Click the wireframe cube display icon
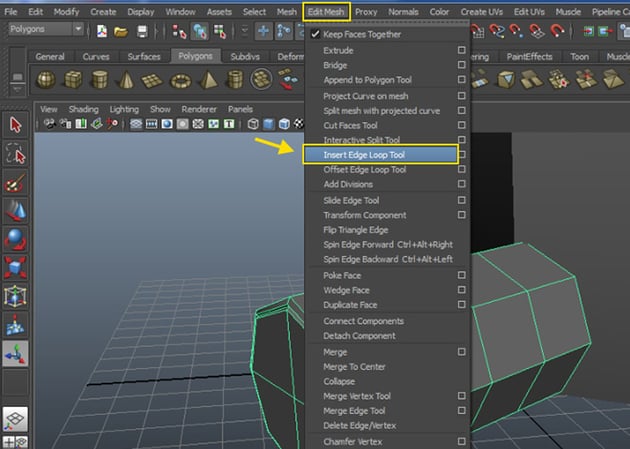The image size is (630, 449). point(253,124)
